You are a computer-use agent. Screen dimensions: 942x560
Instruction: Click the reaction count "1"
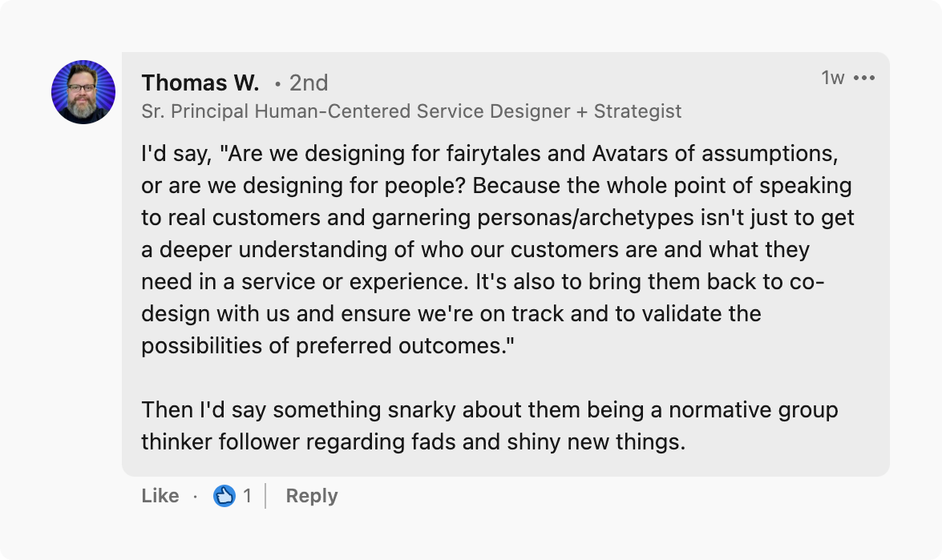coord(247,497)
